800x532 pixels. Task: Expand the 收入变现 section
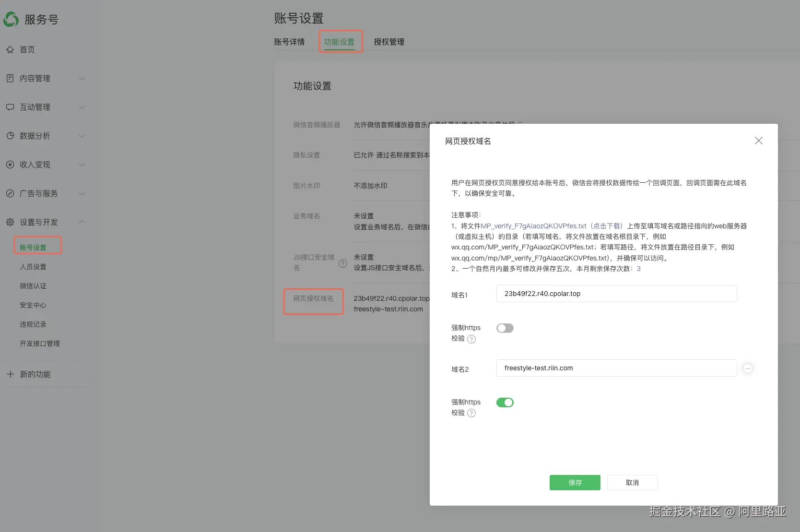tap(82, 165)
